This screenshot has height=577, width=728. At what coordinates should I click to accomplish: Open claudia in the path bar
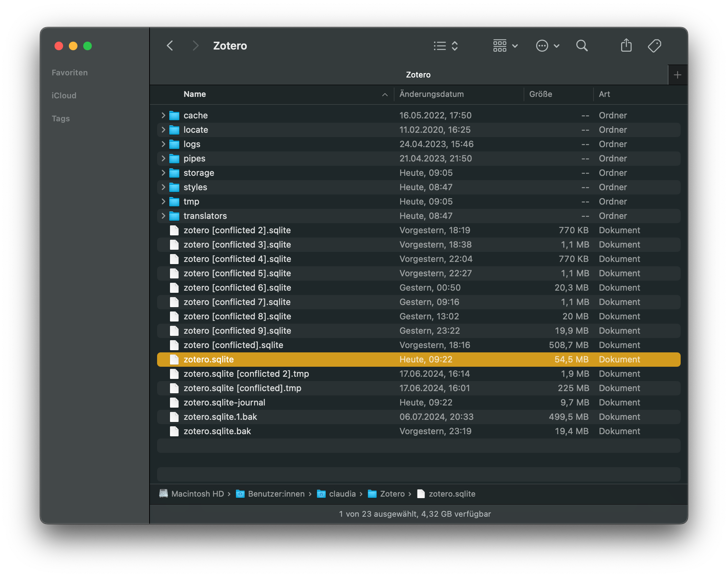342,494
